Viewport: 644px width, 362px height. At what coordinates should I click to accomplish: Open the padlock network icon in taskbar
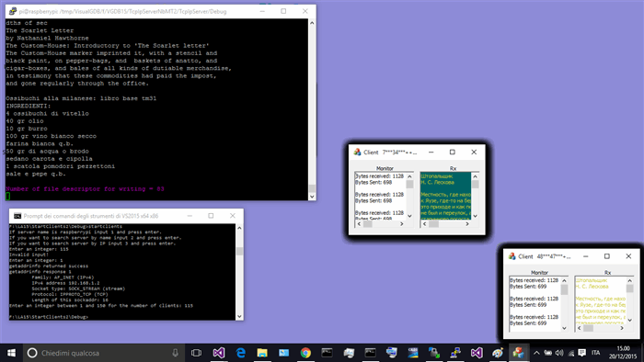(433, 353)
